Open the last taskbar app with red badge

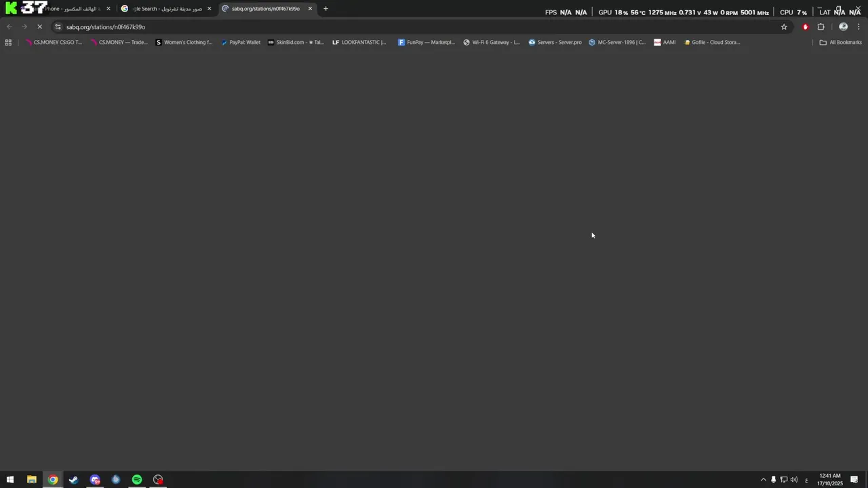[x=158, y=480]
